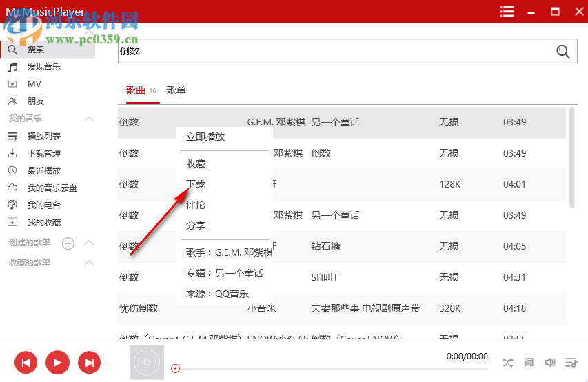Click duration 04:31 cell
The width and height of the screenshot is (588, 382).
(514, 278)
